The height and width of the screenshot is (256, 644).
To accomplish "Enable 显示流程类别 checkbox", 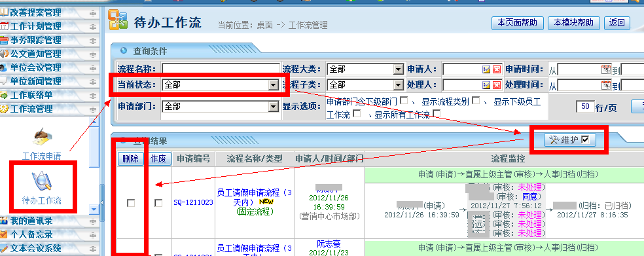I will [476, 100].
